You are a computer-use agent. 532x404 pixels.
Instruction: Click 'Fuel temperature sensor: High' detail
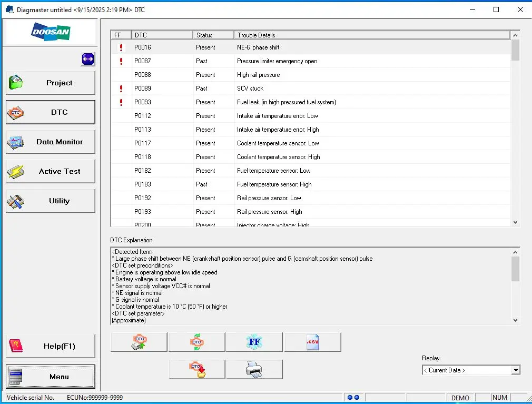(274, 184)
